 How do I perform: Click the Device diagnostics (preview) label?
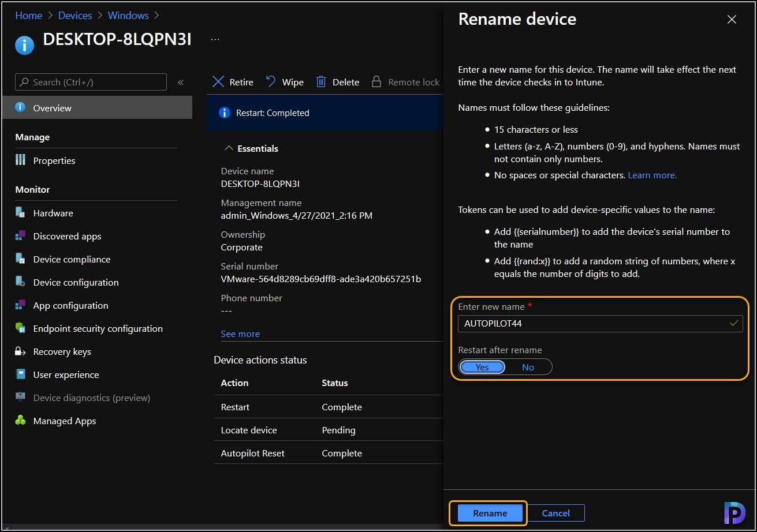click(92, 398)
